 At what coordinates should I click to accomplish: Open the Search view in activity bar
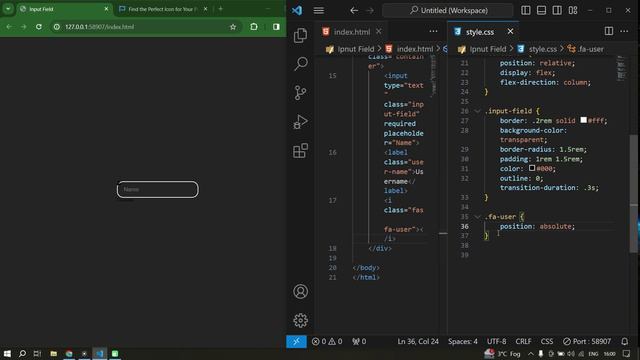301,64
